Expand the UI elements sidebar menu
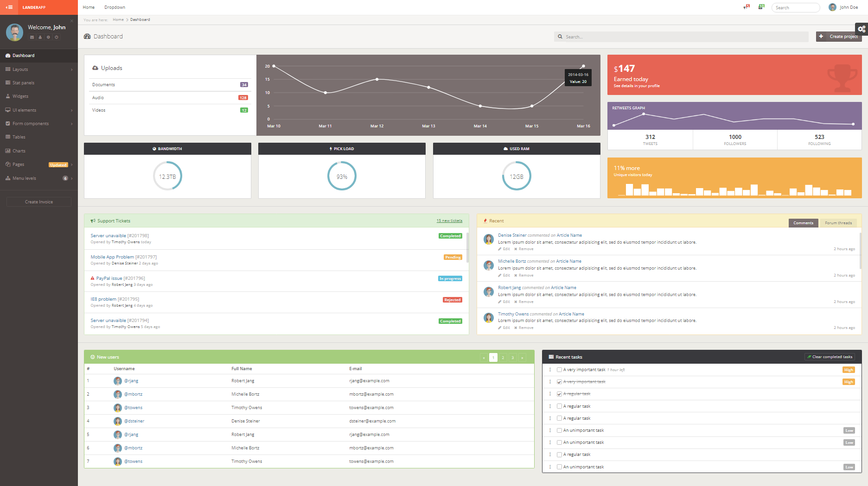The image size is (868, 486). click(39, 110)
